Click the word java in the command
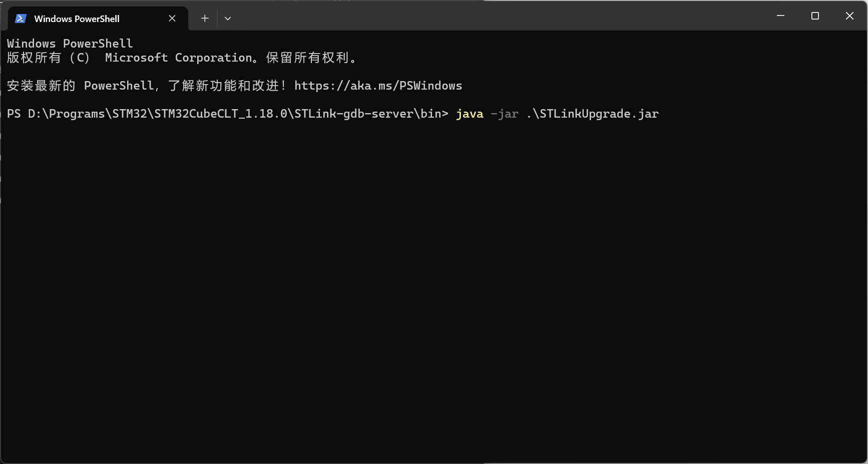 pos(470,114)
